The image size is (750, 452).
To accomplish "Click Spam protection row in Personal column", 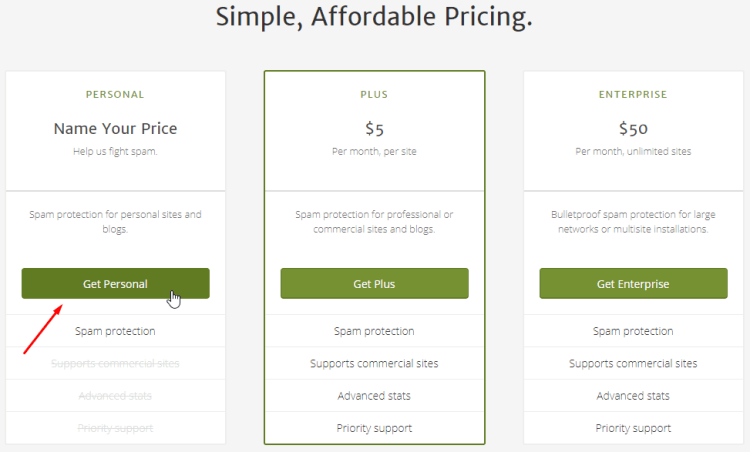I will click(x=115, y=331).
